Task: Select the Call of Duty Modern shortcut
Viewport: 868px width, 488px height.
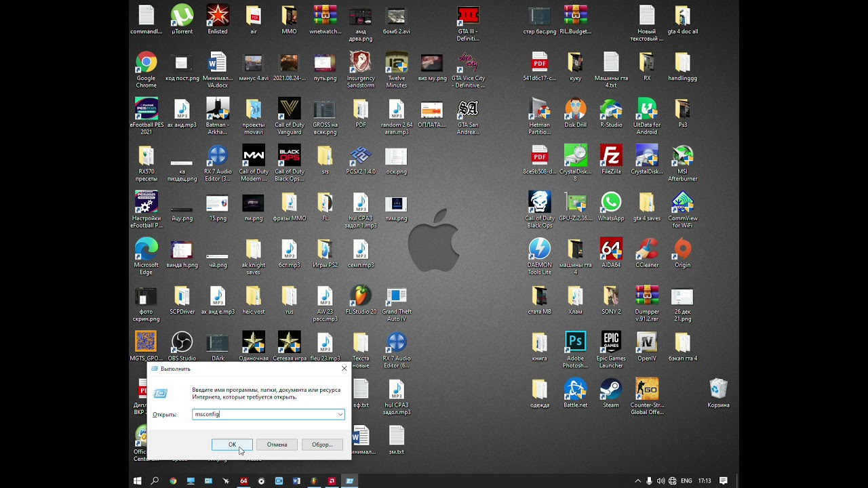Action: point(254,163)
